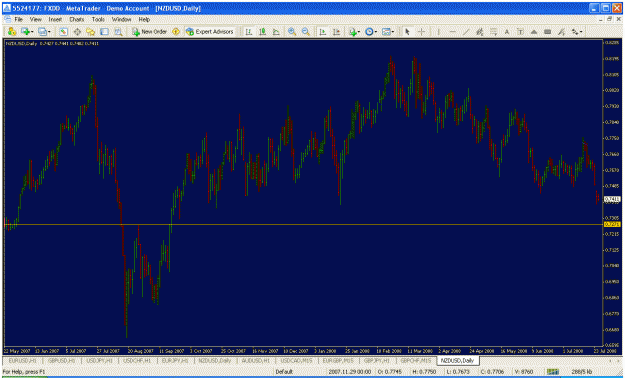Click the New Chart green plus icon
Viewport: 625px width, 378px height.
click(26, 32)
